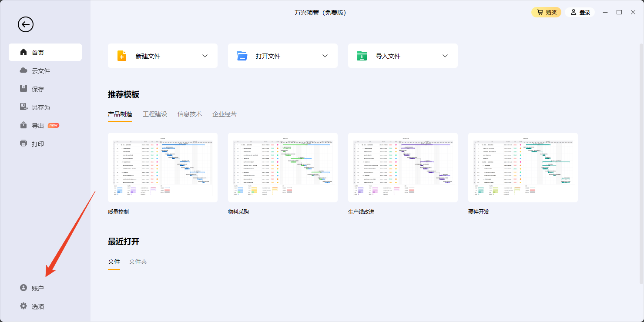Viewport: 644px width, 322px height.
Task: Click the Save floppy disk icon
Action: click(x=23, y=89)
